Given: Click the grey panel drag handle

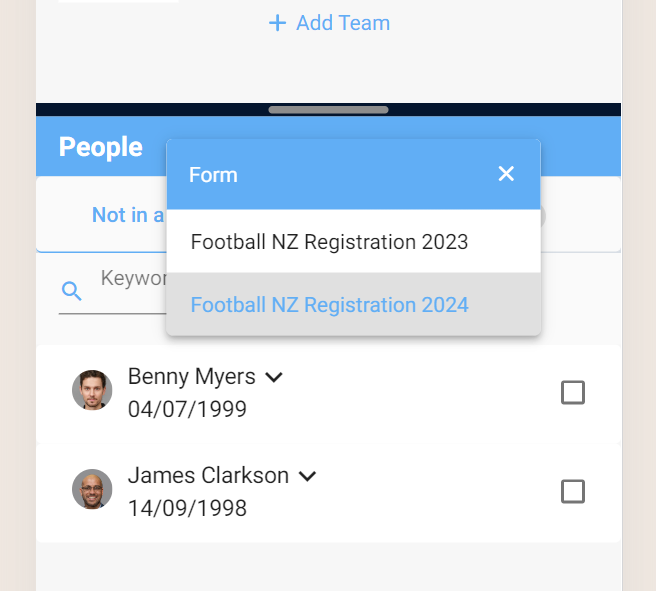Looking at the screenshot, I should pos(328,110).
